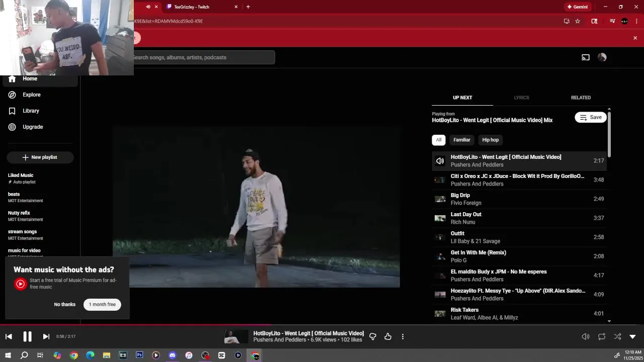The image size is (644, 362).
Task: Click now-playing thumbnail in player bar
Action: tap(236, 336)
